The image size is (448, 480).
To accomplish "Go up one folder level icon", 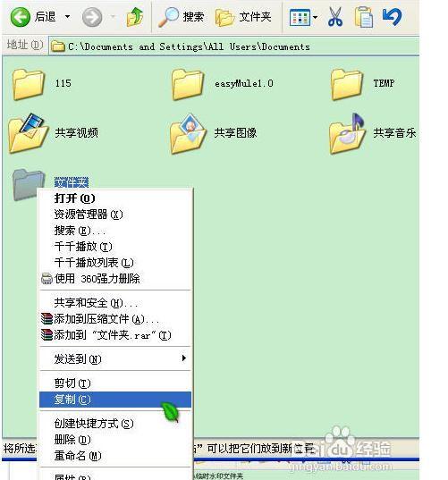I will click(x=135, y=17).
